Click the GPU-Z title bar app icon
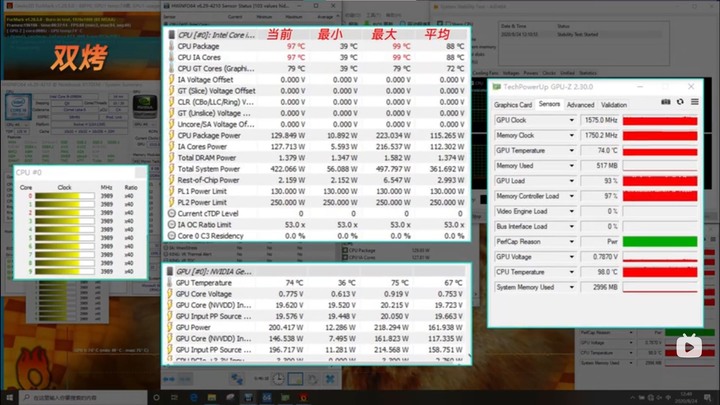 [x=496, y=87]
